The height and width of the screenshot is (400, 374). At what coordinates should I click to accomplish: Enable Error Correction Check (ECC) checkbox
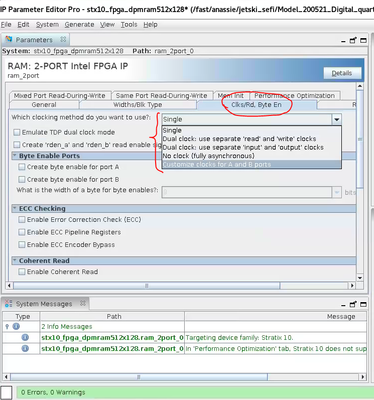[x=22, y=220]
